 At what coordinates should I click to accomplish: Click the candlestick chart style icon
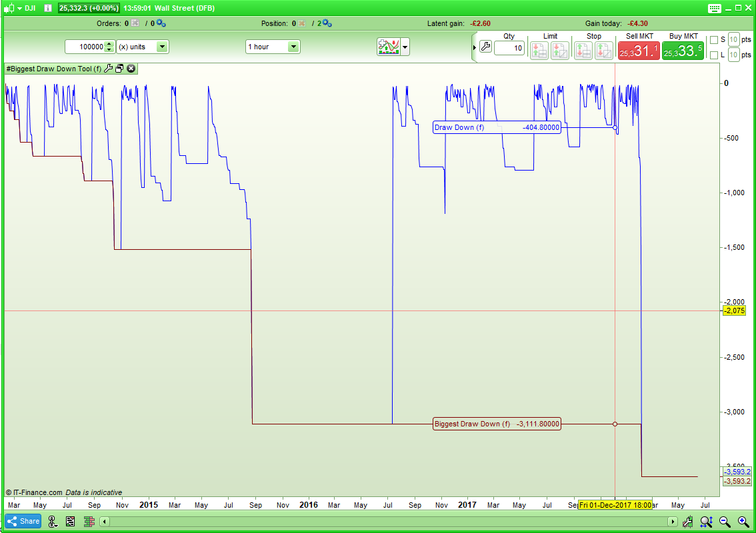(x=9, y=8)
